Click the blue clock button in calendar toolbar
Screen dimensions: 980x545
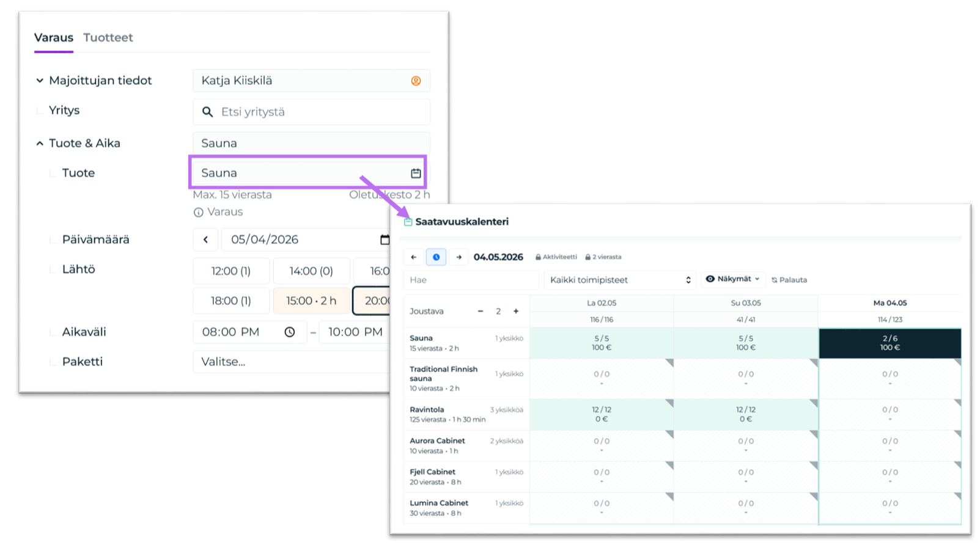[436, 257]
